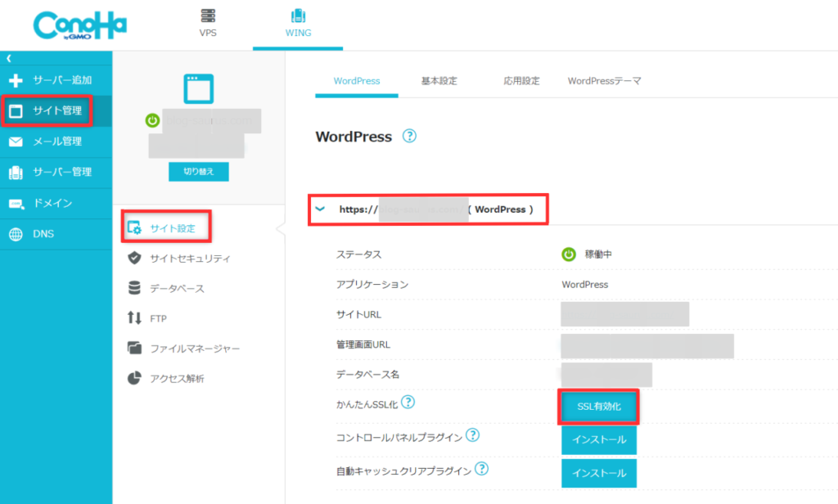The width and height of the screenshot is (838, 504).
Task: Click the window icon beside サイト管理
Action: (x=16, y=111)
